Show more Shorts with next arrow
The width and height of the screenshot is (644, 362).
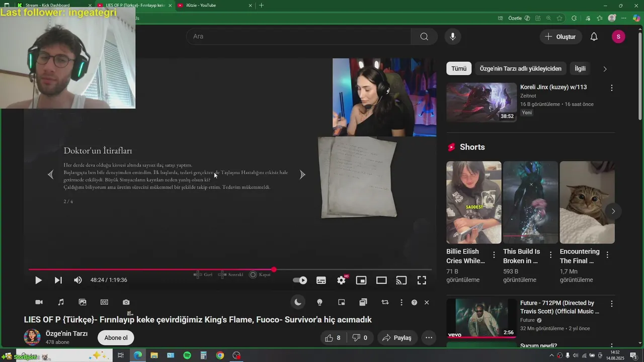613,211
